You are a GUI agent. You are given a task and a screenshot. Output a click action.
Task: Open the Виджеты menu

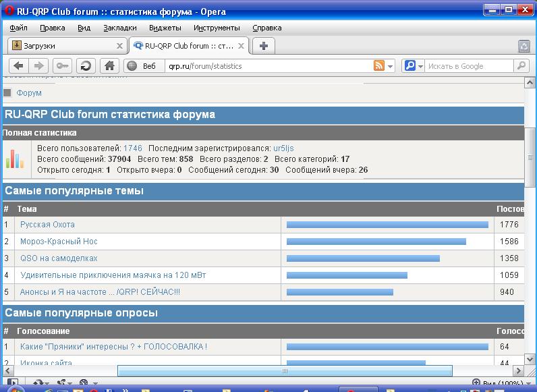[165, 28]
